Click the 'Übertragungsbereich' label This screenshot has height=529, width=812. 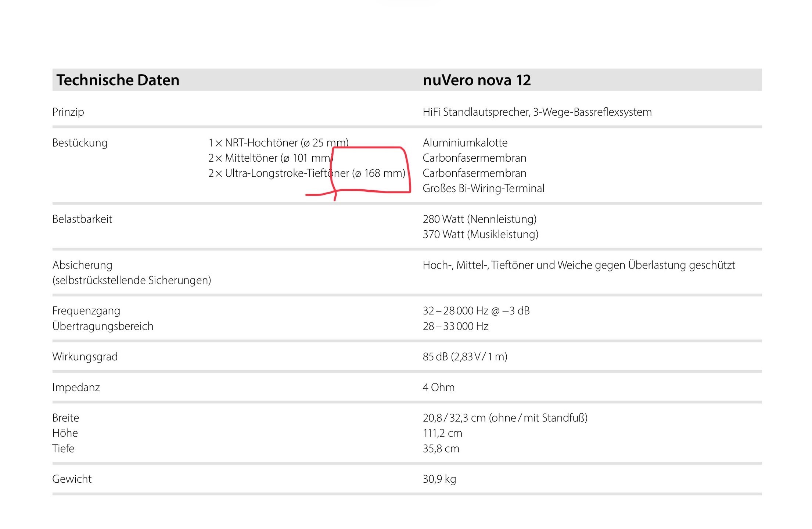click(x=103, y=326)
